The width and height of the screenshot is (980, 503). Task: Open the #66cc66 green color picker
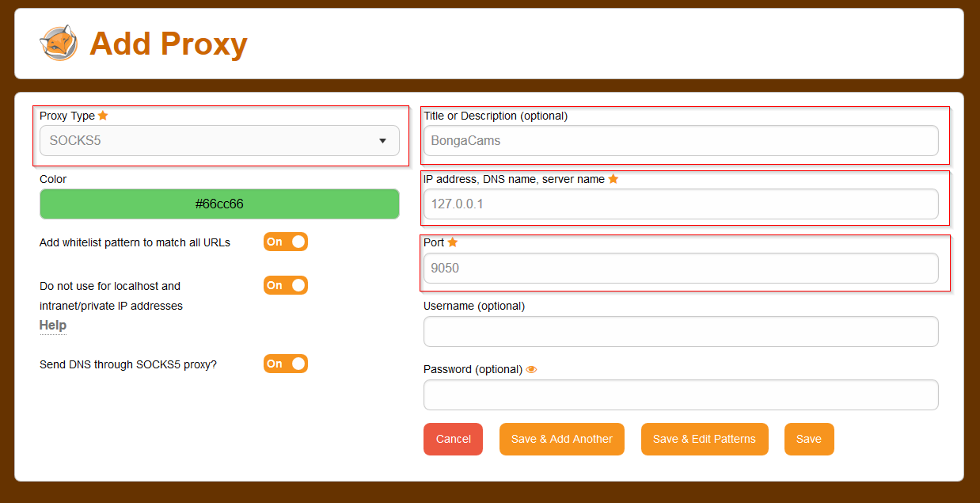[219, 204]
